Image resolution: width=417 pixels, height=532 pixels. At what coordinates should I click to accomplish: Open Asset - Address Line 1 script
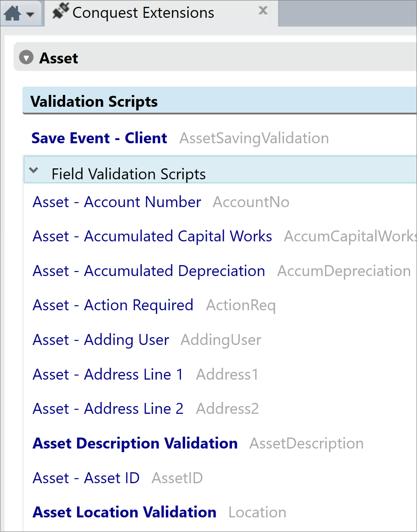108,374
